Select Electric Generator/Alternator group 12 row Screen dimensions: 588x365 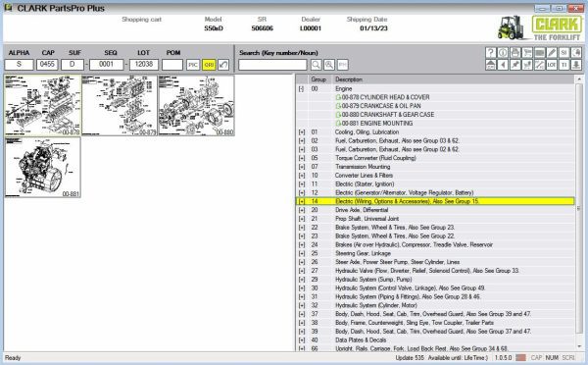pos(435,192)
